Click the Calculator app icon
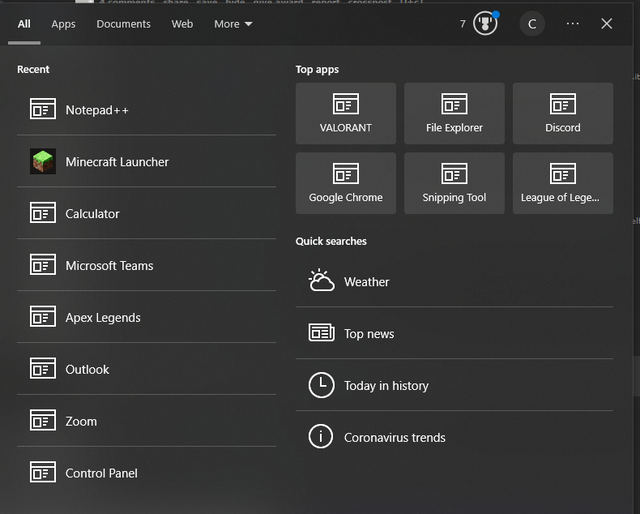This screenshot has width=640, height=514. 43,212
